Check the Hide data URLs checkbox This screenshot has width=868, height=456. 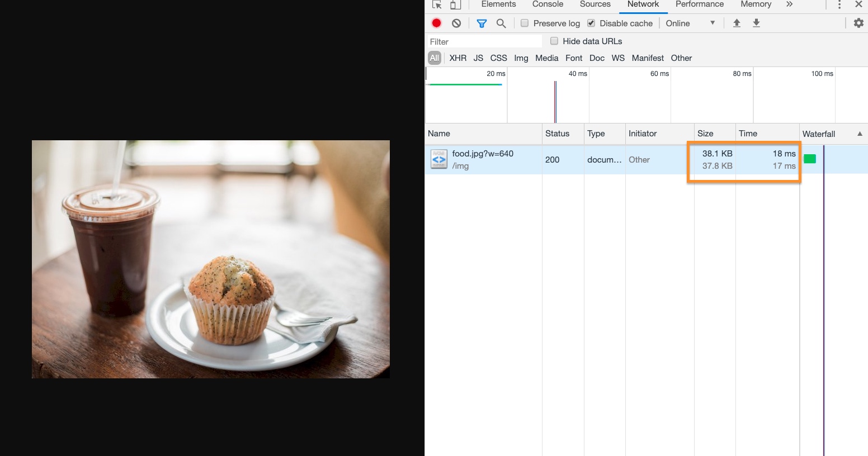click(554, 41)
